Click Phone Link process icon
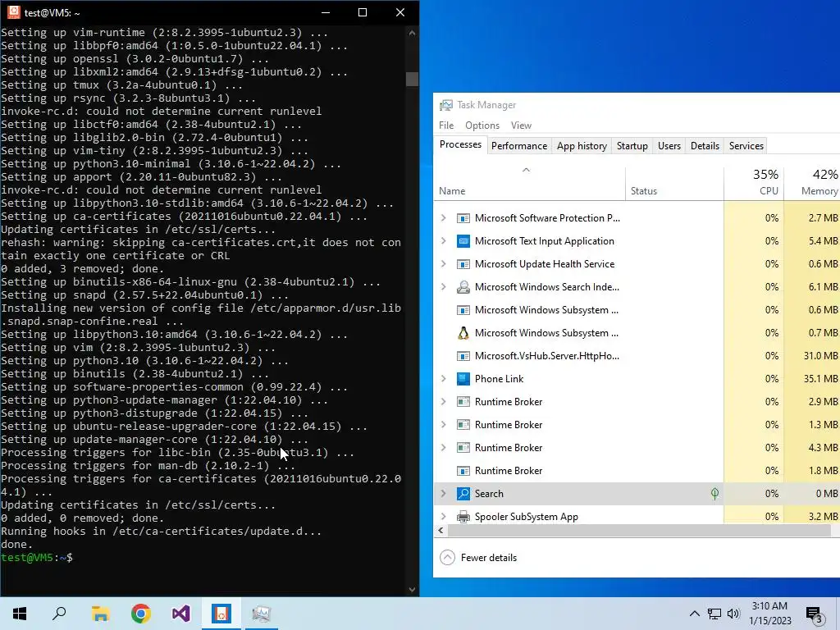This screenshot has width=840, height=630. point(463,379)
